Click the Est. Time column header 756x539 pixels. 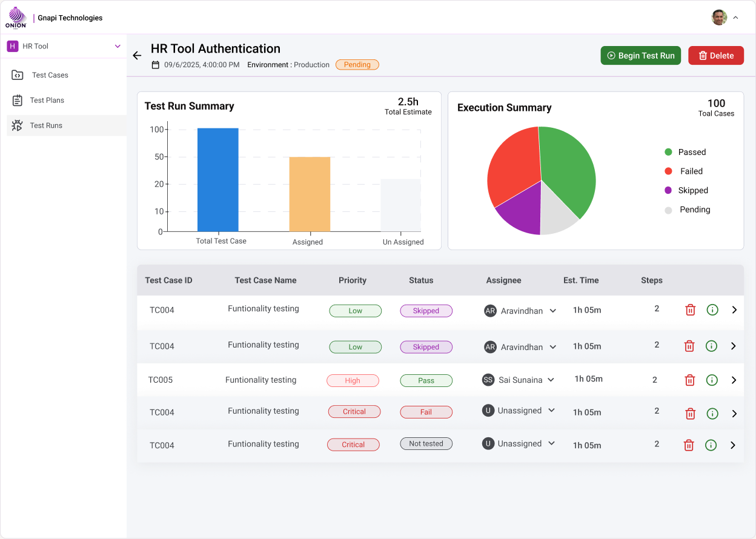pyautogui.click(x=581, y=280)
